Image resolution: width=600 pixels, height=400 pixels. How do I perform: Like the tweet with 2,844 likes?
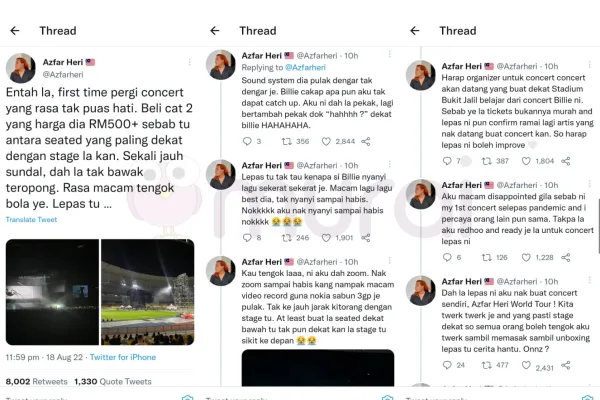tap(326, 142)
